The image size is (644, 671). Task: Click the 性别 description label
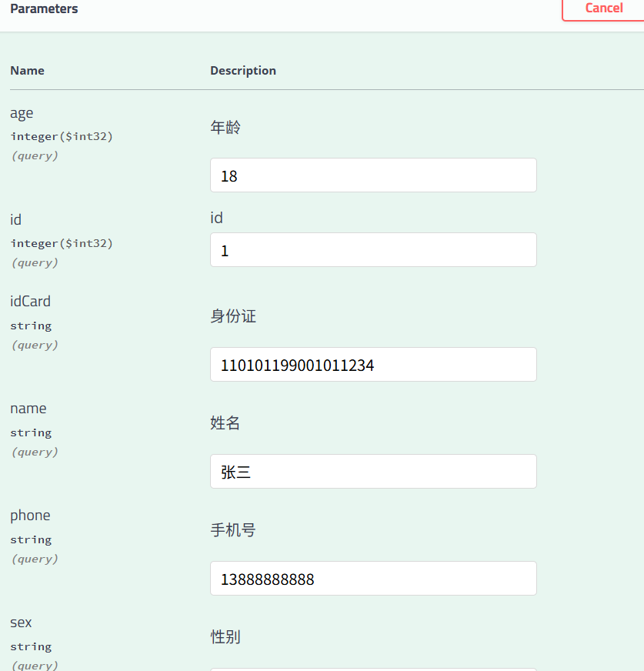coord(225,637)
